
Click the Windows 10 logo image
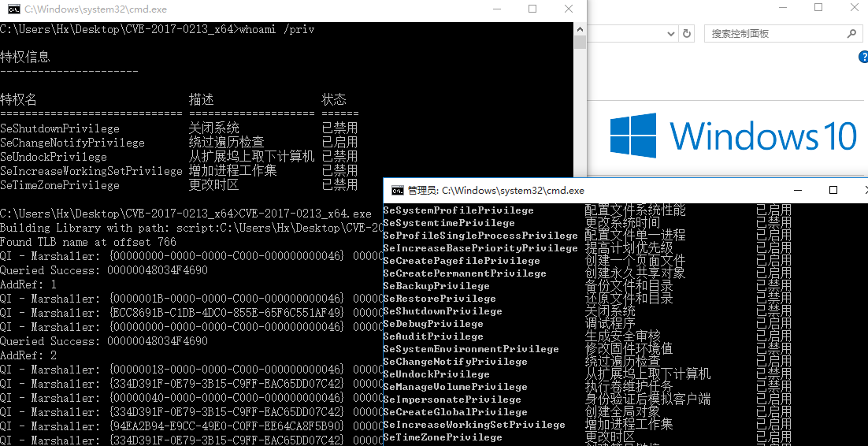click(733, 136)
